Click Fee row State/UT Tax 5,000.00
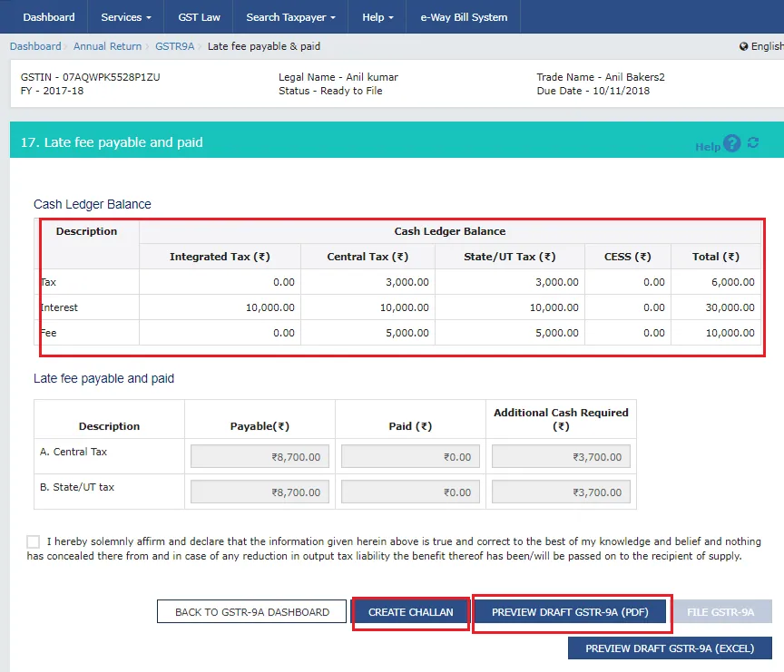784x672 pixels. click(x=556, y=333)
